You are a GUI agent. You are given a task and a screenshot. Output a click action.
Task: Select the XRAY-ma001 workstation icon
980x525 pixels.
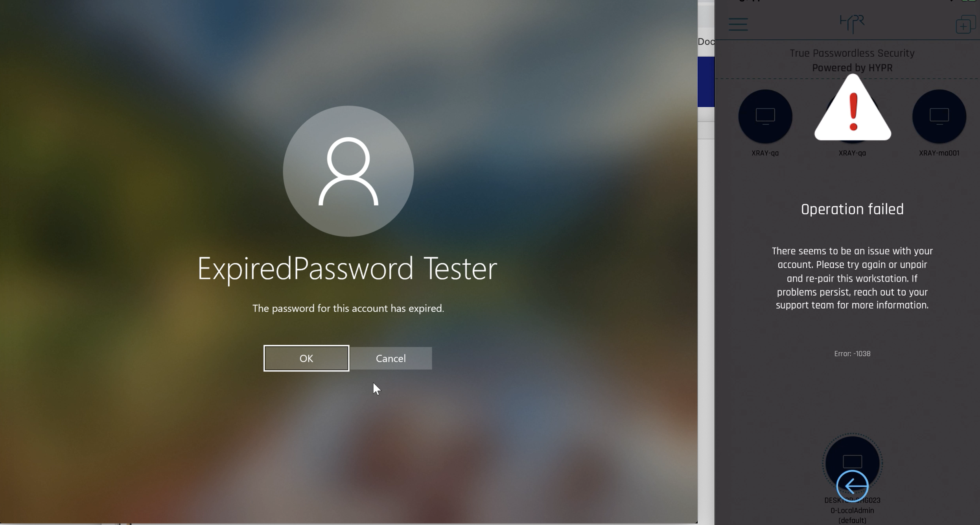click(939, 116)
